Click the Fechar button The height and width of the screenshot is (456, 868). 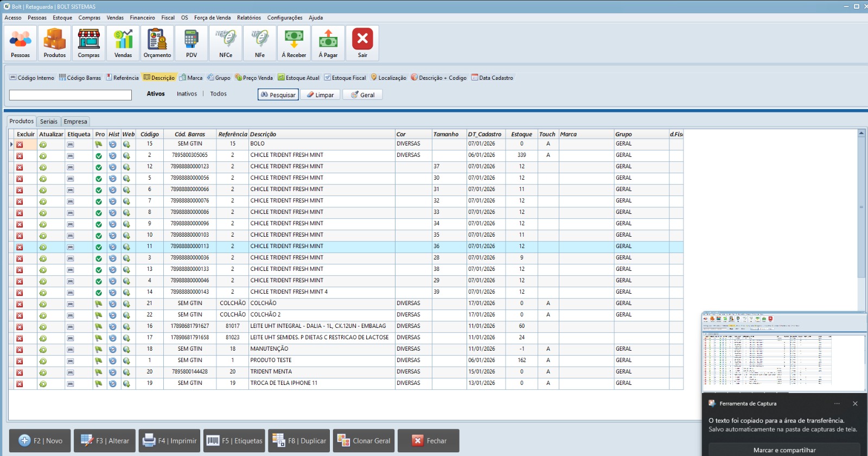pos(429,441)
